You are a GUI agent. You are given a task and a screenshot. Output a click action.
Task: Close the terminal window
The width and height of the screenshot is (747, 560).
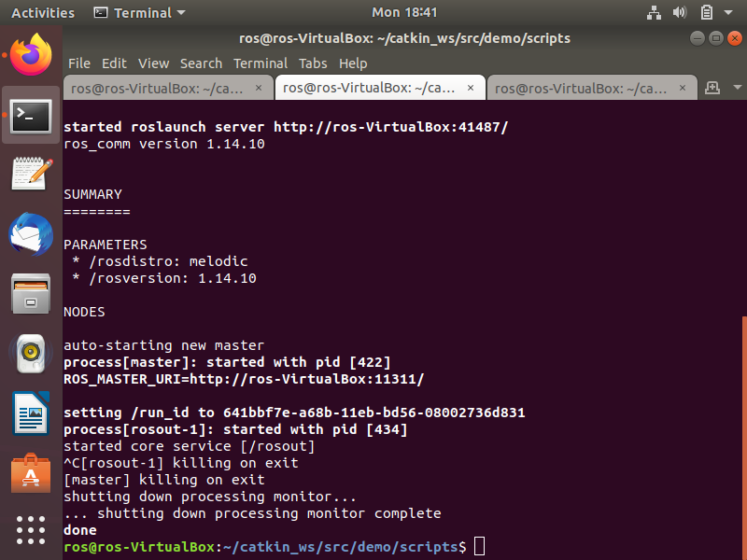point(735,38)
